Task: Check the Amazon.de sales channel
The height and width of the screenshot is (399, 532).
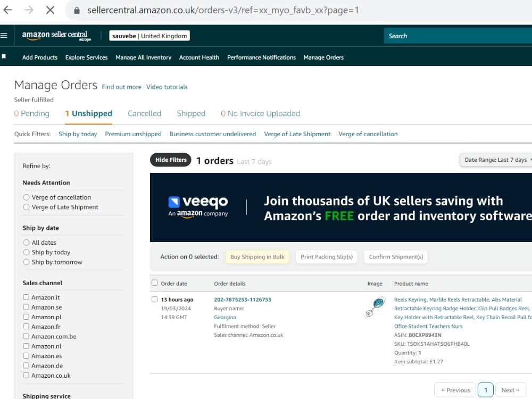Action: pos(26,365)
